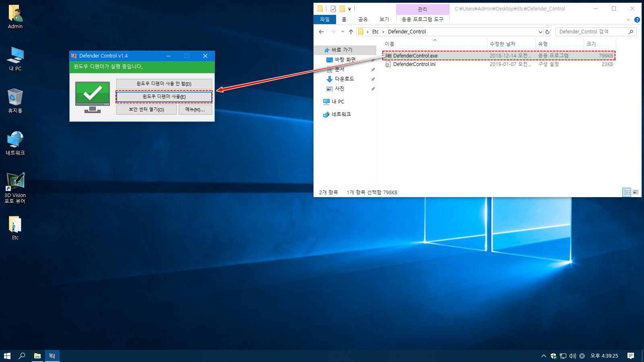The width and height of the screenshot is (644, 362).
Task: Open the 파일 tab in Explorer
Action: tap(325, 19)
